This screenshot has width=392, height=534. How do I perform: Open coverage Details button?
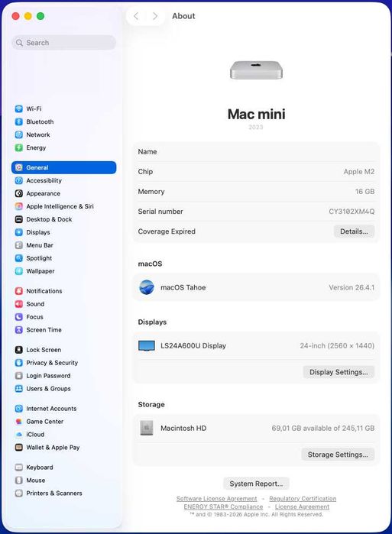tap(354, 231)
